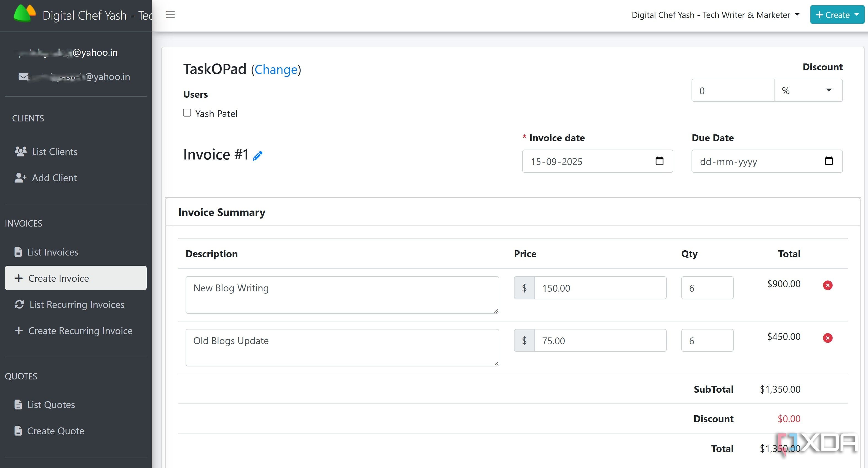Focus the Due Date field

pos(767,161)
